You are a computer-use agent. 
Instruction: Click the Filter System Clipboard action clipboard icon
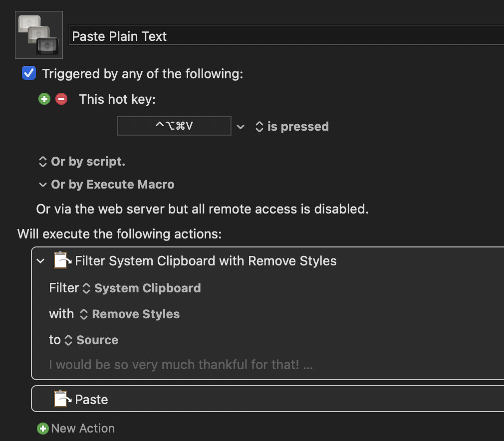tap(62, 260)
